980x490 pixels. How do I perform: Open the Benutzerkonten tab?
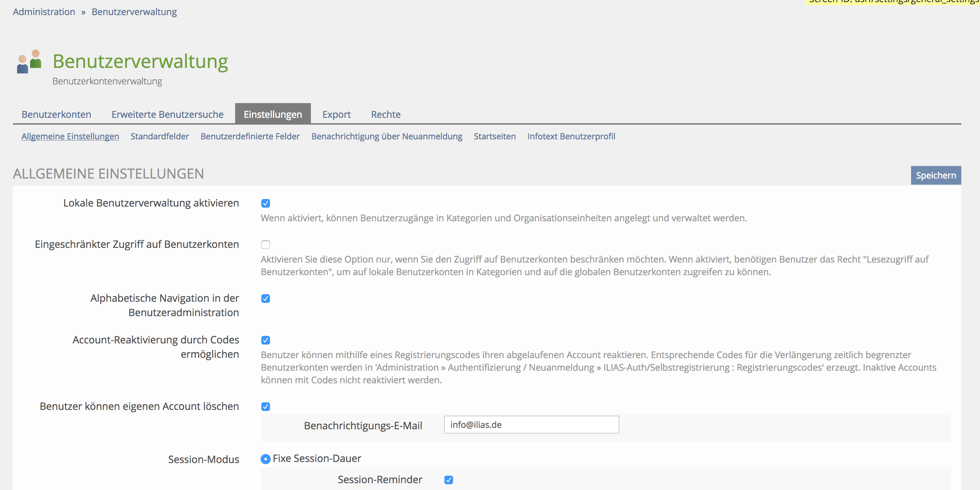pyautogui.click(x=56, y=114)
